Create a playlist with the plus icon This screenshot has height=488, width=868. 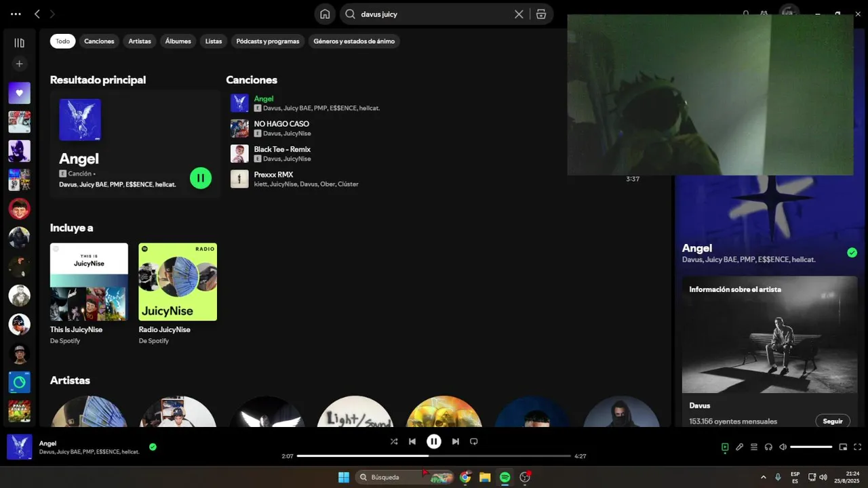tap(19, 64)
